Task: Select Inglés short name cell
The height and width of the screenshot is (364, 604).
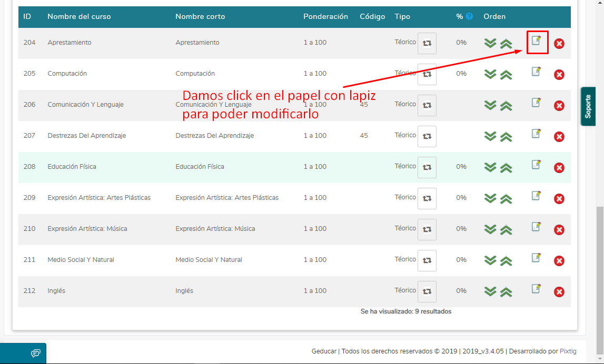Action: [184, 291]
